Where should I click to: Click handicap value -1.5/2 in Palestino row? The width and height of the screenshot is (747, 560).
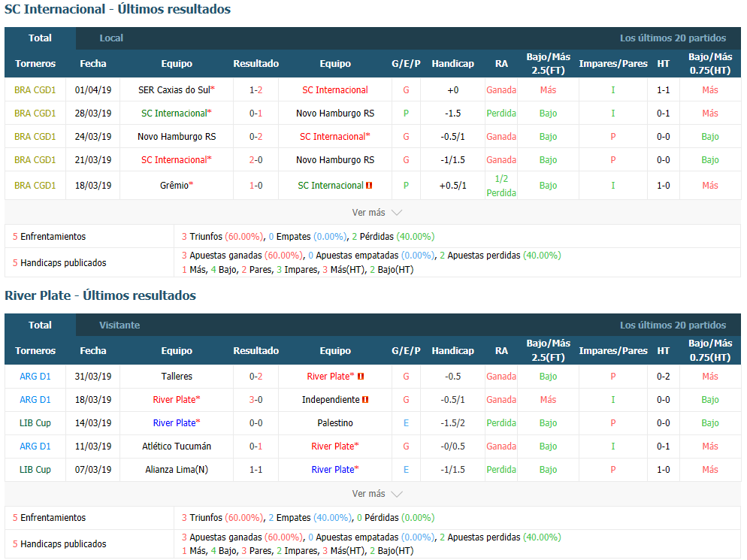pyautogui.click(x=452, y=423)
